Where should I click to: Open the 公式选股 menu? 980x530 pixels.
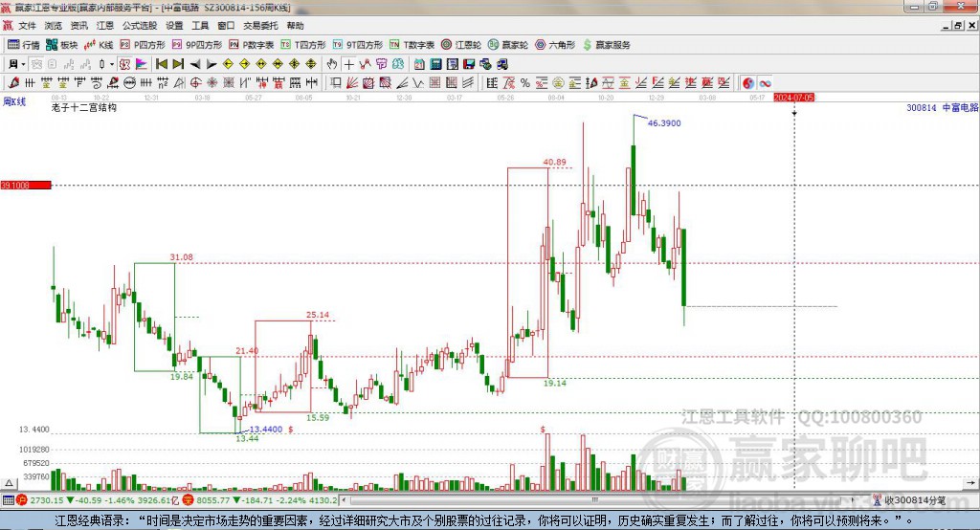click(140, 26)
